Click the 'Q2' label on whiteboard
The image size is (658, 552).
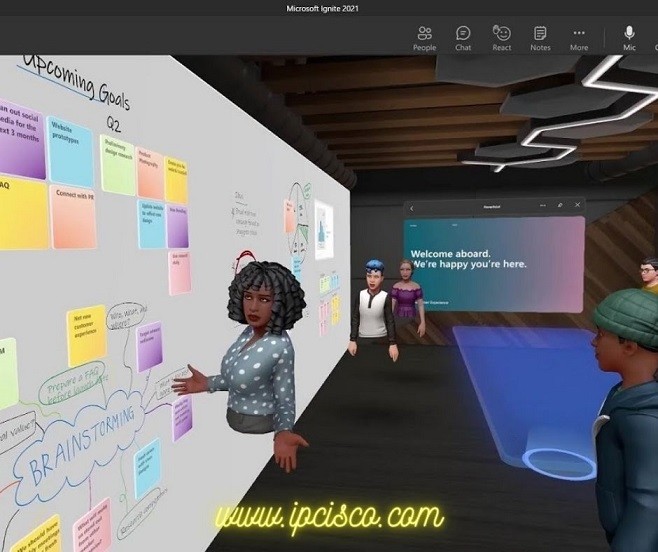[x=114, y=124]
